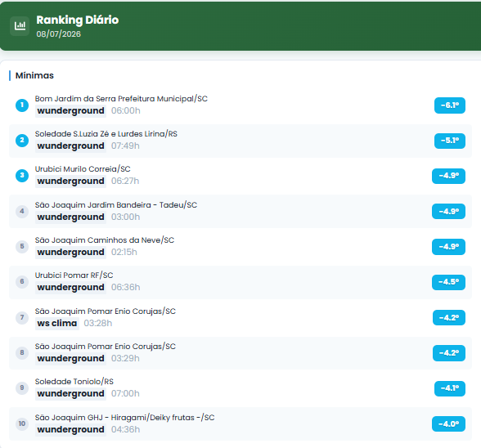Click the -4.0° temperature badge
Screen dimensions: 481x448
click(x=448, y=424)
